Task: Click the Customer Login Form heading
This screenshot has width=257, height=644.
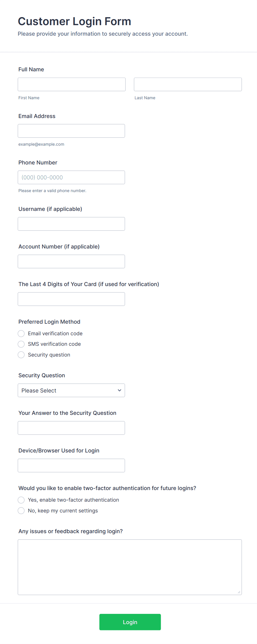Action: tap(74, 21)
